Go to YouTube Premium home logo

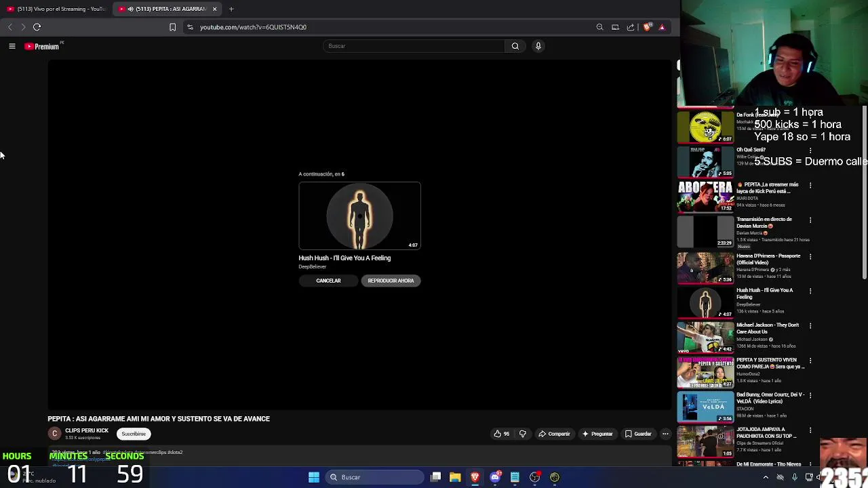pos(43,46)
